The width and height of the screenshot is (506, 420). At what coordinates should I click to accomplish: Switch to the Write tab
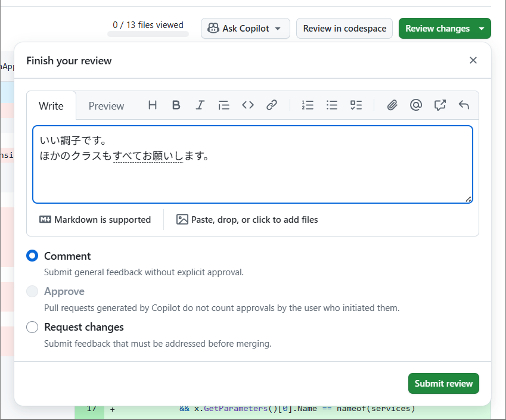point(51,106)
